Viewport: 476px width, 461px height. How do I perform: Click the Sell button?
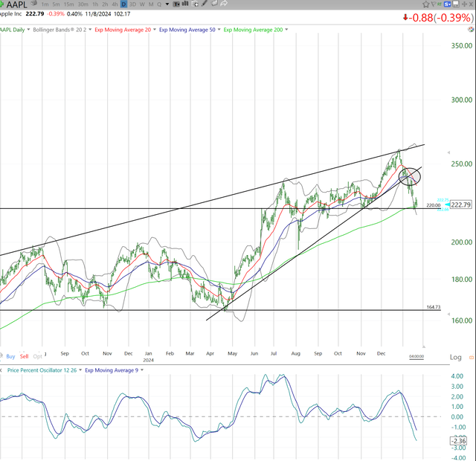click(25, 356)
